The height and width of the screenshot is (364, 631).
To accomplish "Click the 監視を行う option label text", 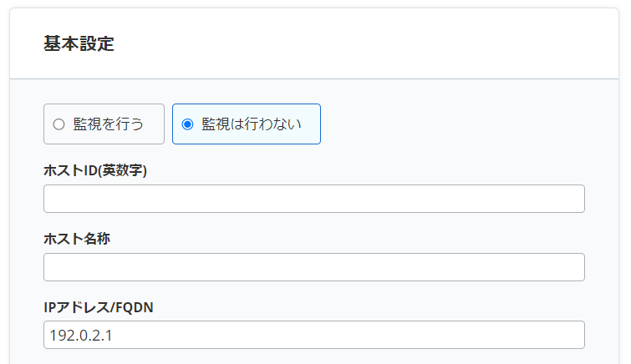I will pos(109,124).
